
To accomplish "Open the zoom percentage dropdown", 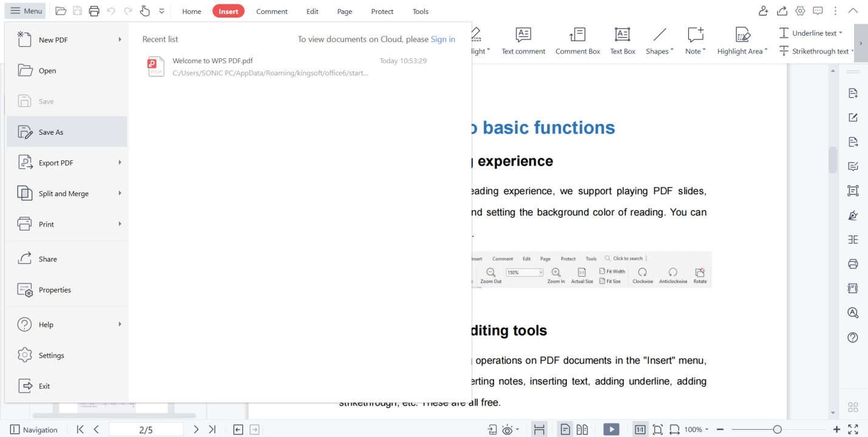I will tap(696, 429).
